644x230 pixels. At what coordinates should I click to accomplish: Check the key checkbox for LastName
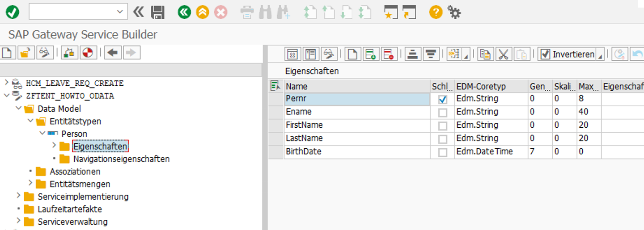(443, 139)
